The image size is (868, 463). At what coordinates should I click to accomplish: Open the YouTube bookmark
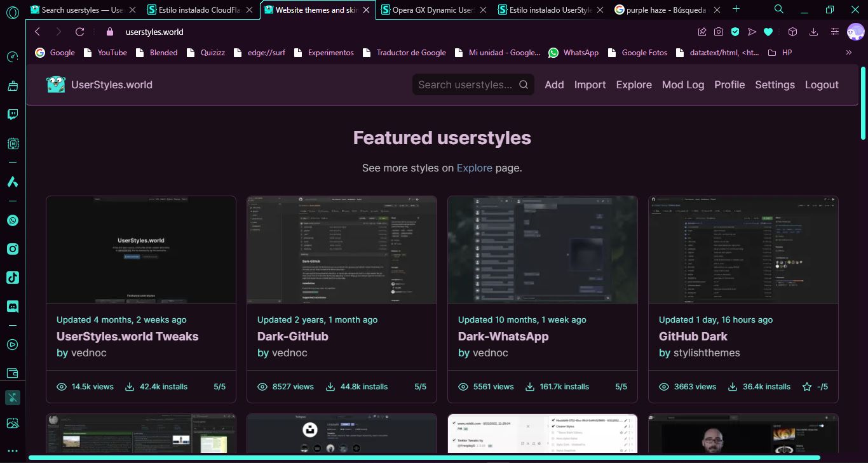[x=105, y=53]
